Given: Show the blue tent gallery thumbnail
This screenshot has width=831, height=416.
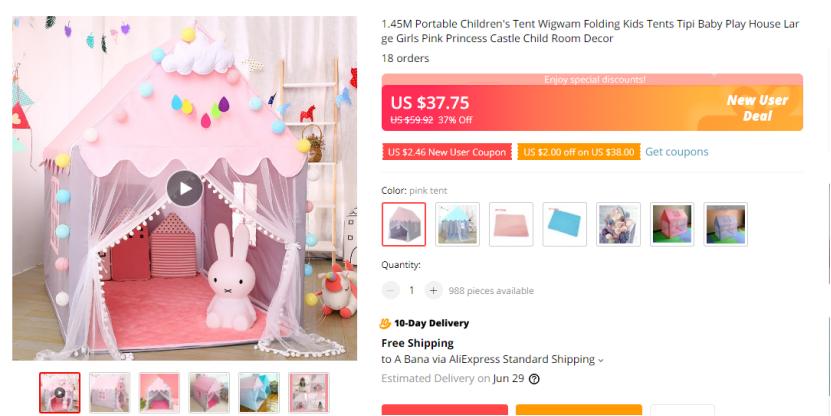Looking at the screenshot, I should click(259, 392).
